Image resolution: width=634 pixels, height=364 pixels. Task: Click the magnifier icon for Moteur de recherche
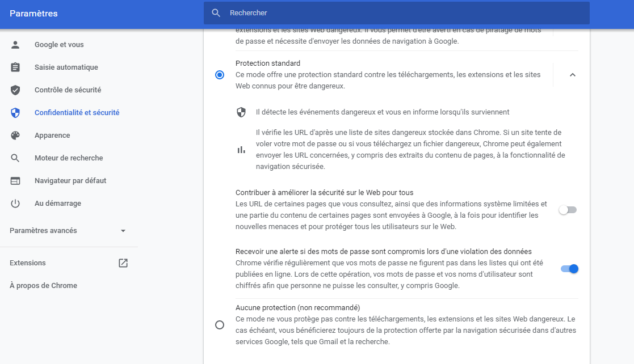15,158
